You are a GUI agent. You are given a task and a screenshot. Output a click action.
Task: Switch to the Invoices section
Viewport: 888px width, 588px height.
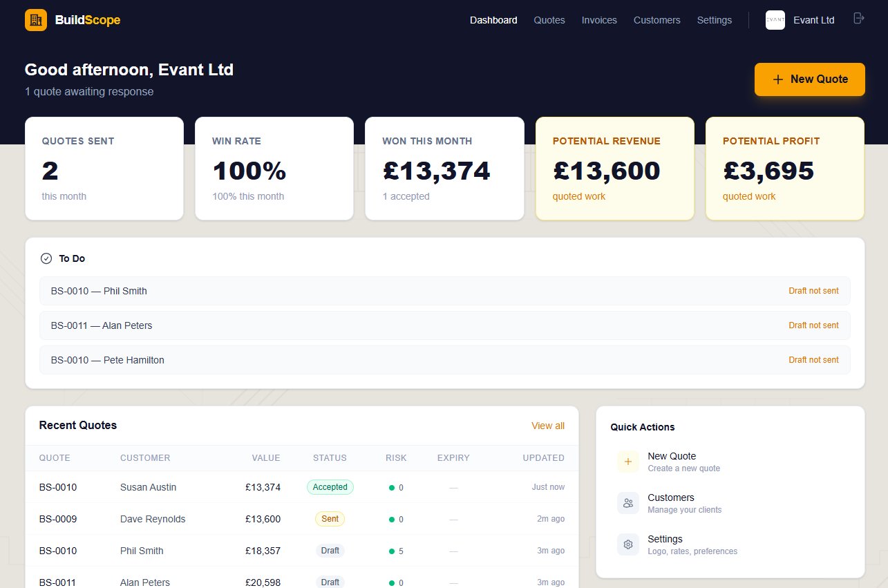tap(598, 20)
